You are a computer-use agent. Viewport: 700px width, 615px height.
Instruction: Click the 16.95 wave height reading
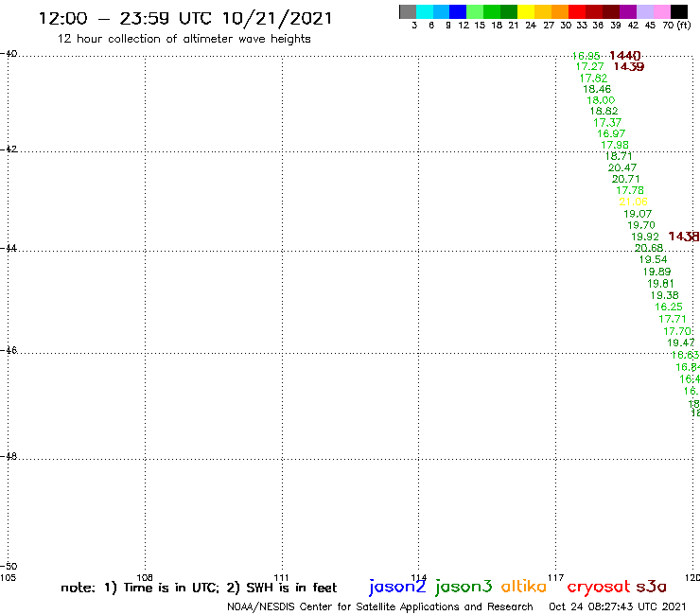(x=586, y=56)
